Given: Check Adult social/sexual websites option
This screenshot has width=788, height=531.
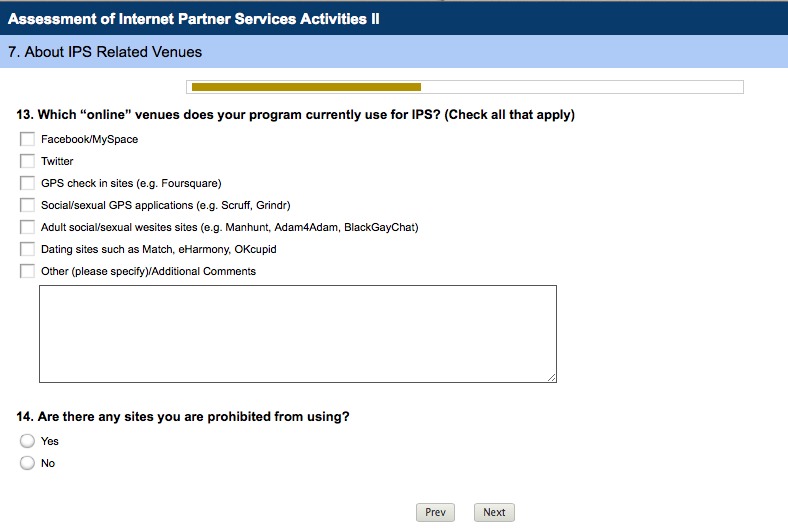Looking at the screenshot, I should click(27, 227).
